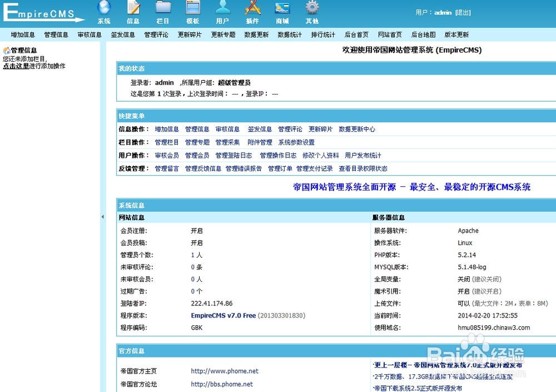Screen dimensions: 556x392
Task: Open the 插件 tools icon
Action: click(x=252, y=7)
